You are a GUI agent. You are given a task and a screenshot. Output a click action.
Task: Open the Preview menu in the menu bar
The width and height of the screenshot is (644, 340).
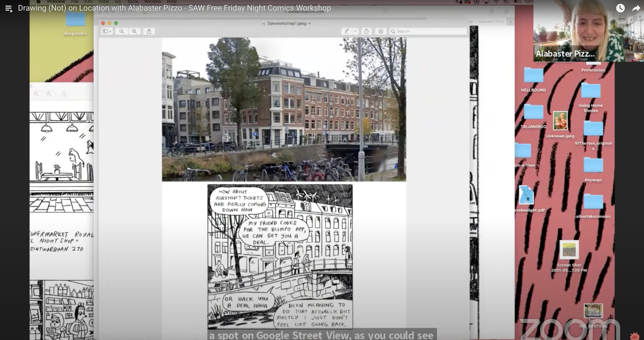pyautogui.click(x=56, y=1)
